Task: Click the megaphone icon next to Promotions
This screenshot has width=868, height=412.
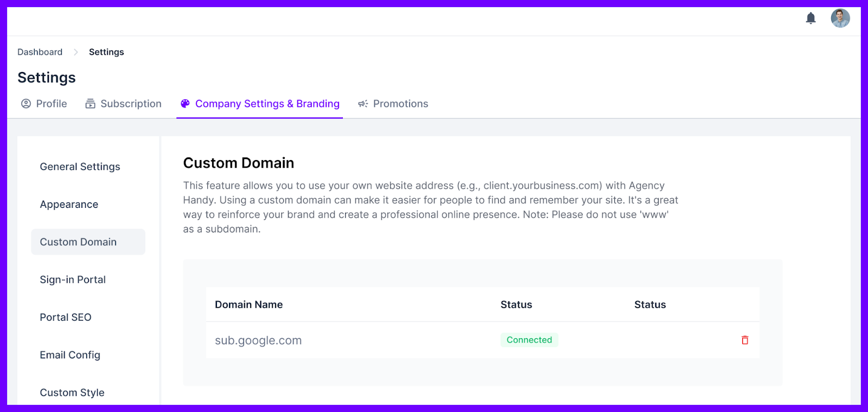Action: 362,104
